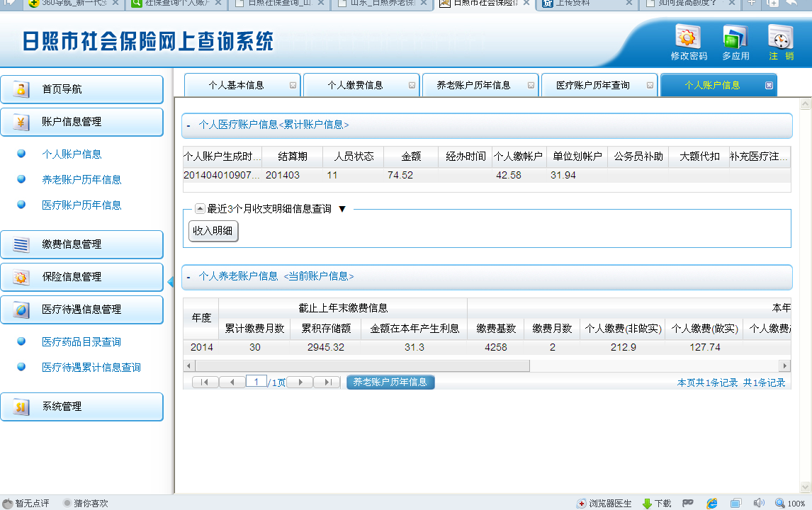Click the horizontal scrollbar of pension table
The image size is (812, 510).
point(361,366)
